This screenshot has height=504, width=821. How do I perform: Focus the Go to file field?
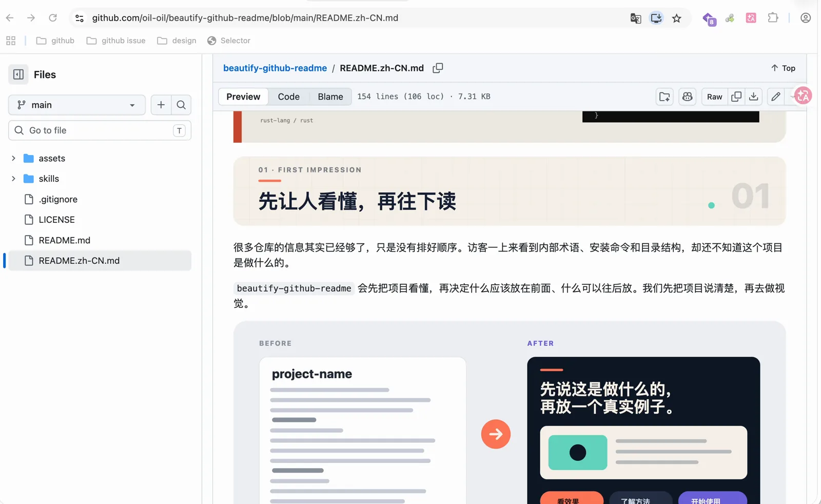(x=100, y=130)
